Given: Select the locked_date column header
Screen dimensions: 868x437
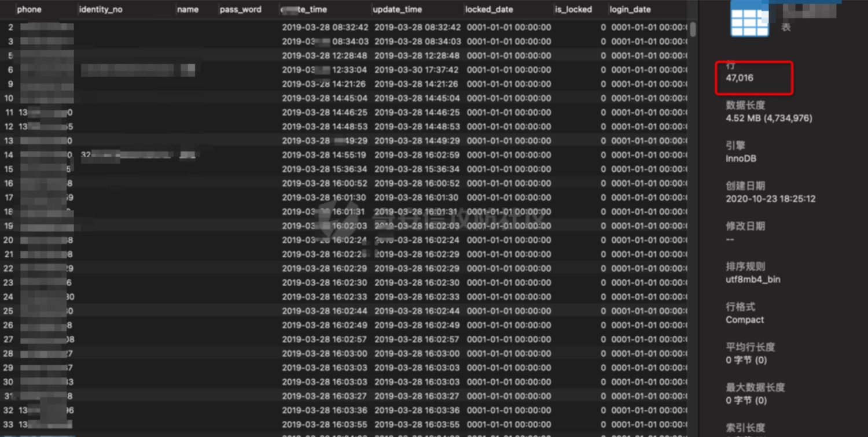Looking at the screenshot, I should click(489, 9).
